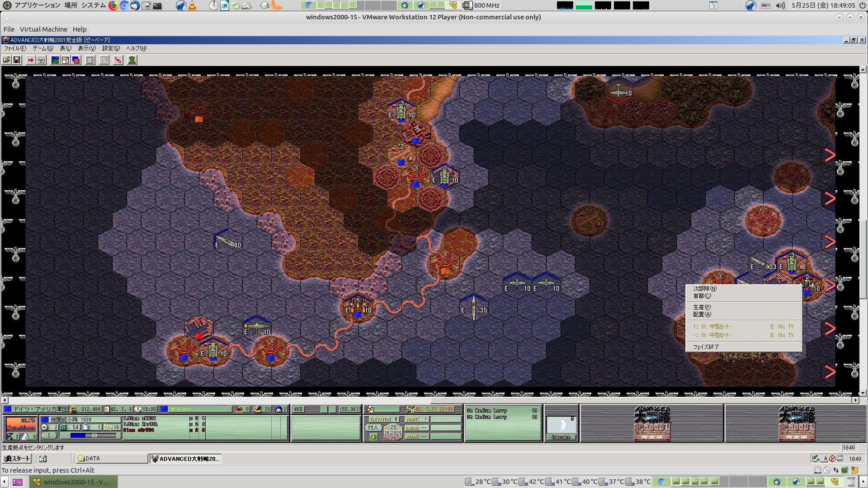Viewport: 868px width, 488px height.
Task: Click the red arrow next-unit icon
Action: click(x=30, y=60)
